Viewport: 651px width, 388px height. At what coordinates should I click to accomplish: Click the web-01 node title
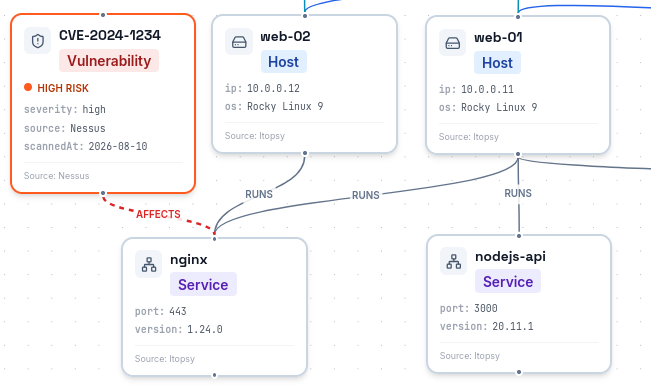499,38
